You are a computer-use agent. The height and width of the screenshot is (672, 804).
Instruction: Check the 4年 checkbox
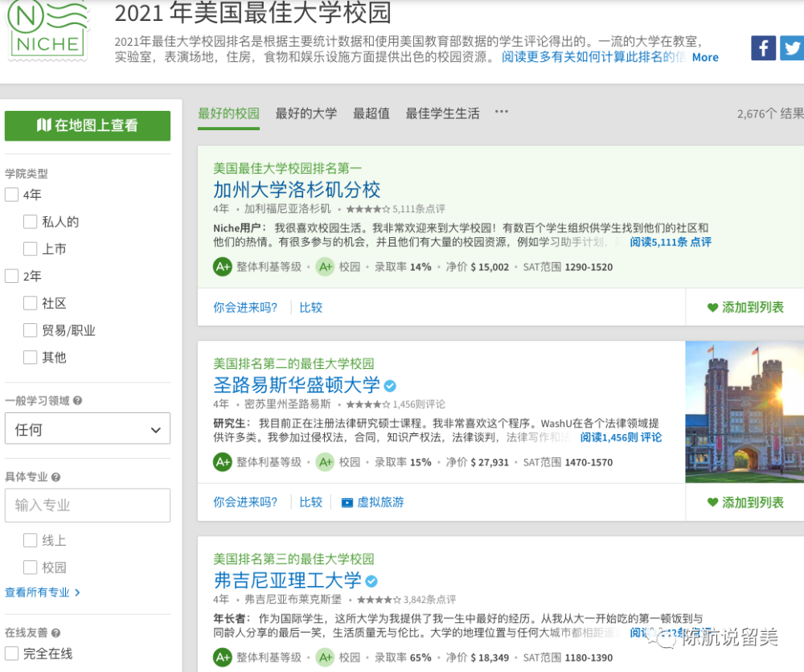click(12, 195)
